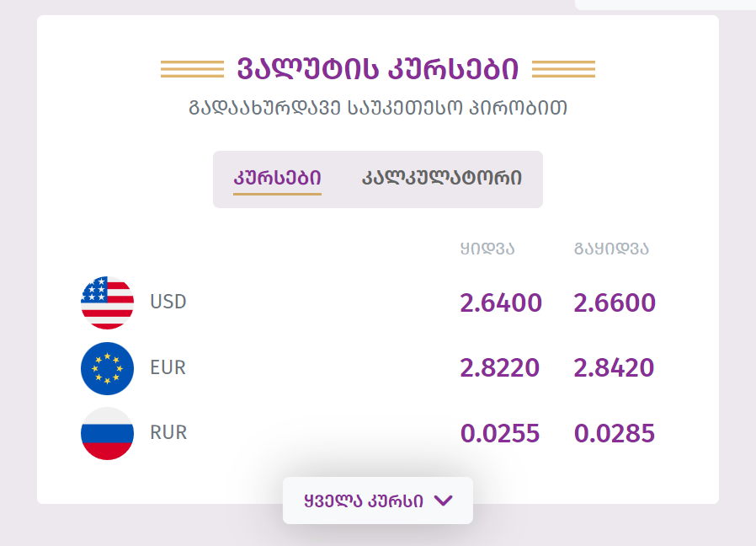Select the EUR currency label
Screen dimensions: 756x546
click(168, 367)
